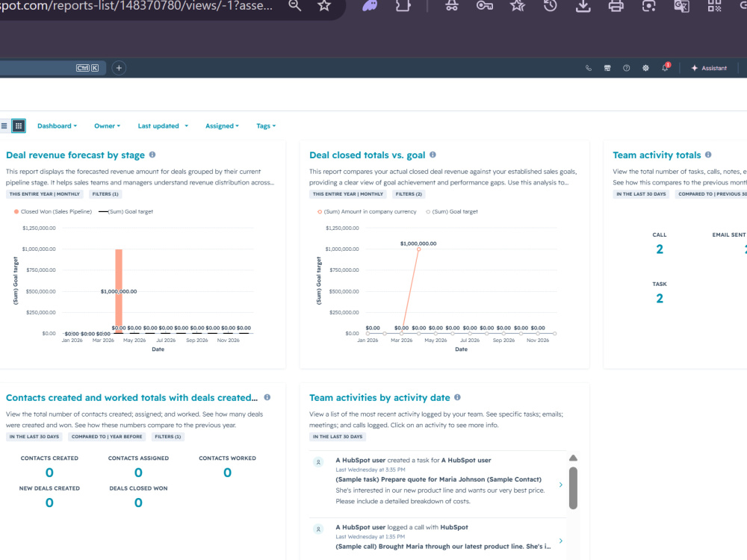Click the zoom magnifier icon in address bar
The image size is (747, 560).
click(295, 6)
